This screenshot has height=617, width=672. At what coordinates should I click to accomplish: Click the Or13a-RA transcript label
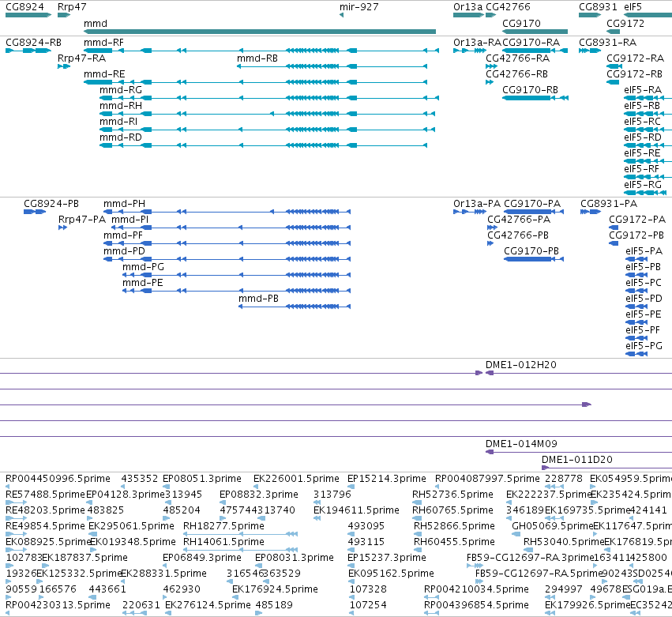pos(478,43)
